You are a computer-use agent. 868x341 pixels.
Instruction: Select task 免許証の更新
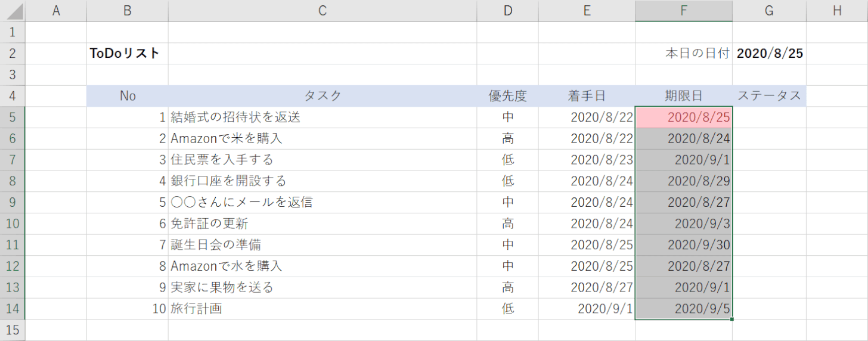pos(323,224)
